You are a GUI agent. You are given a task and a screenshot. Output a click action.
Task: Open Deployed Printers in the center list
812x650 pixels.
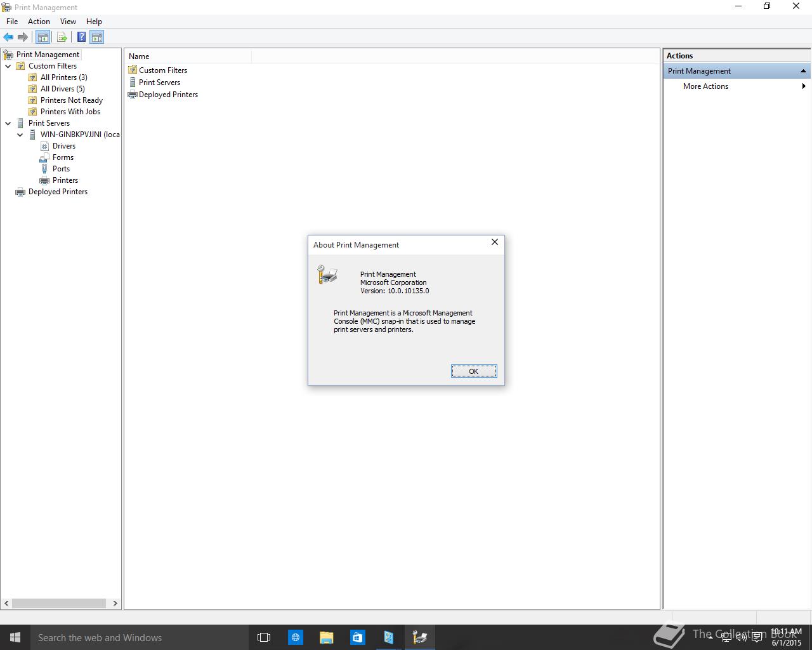(168, 95)
